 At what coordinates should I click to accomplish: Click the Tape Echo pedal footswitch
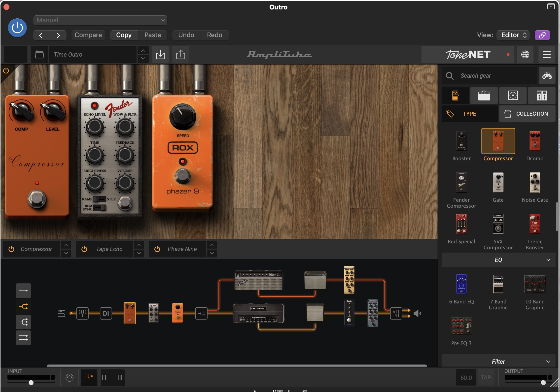[x=125, y=203]
